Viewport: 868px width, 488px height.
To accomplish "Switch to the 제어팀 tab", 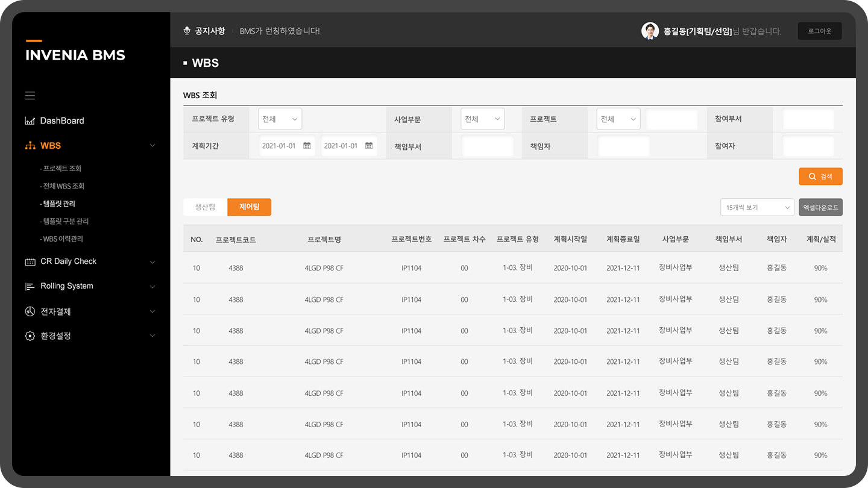I will pyautogui.click(x=249, y=207).
